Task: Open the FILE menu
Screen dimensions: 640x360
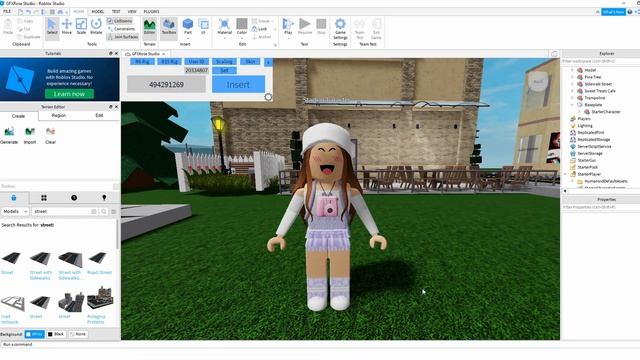Action: tap(7, 12)
